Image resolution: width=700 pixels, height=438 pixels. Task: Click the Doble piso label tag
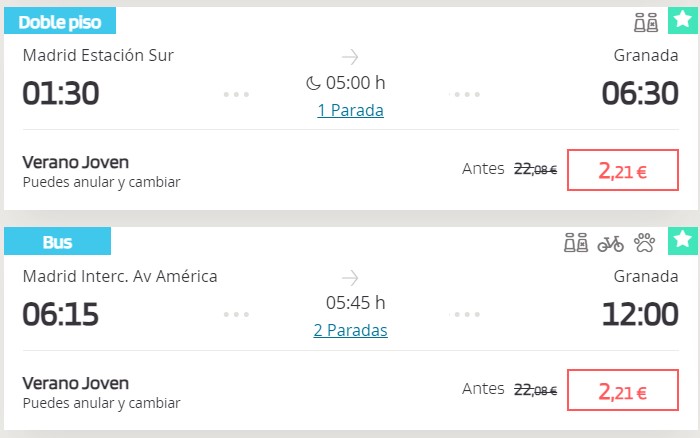pos(60,21)
